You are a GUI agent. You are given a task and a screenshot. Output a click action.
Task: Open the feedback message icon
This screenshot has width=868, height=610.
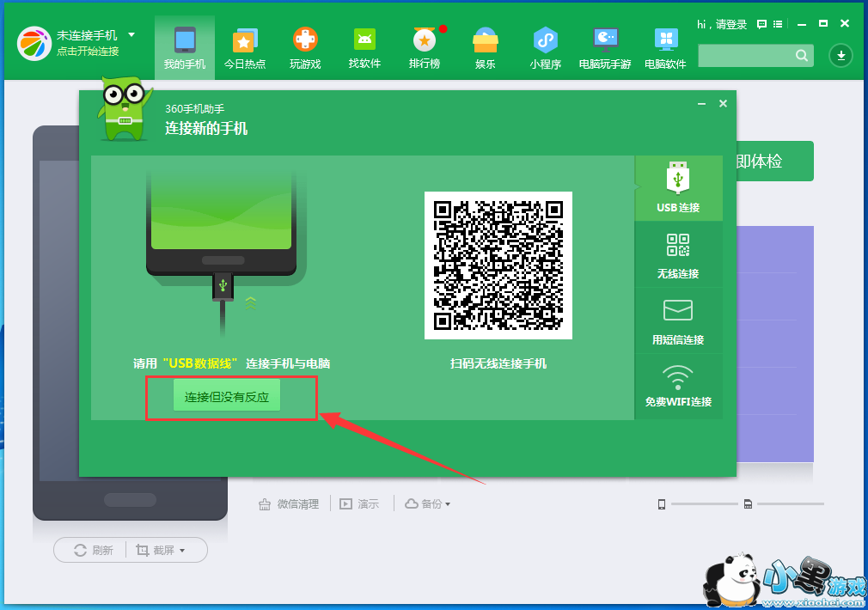pos(761,24)
